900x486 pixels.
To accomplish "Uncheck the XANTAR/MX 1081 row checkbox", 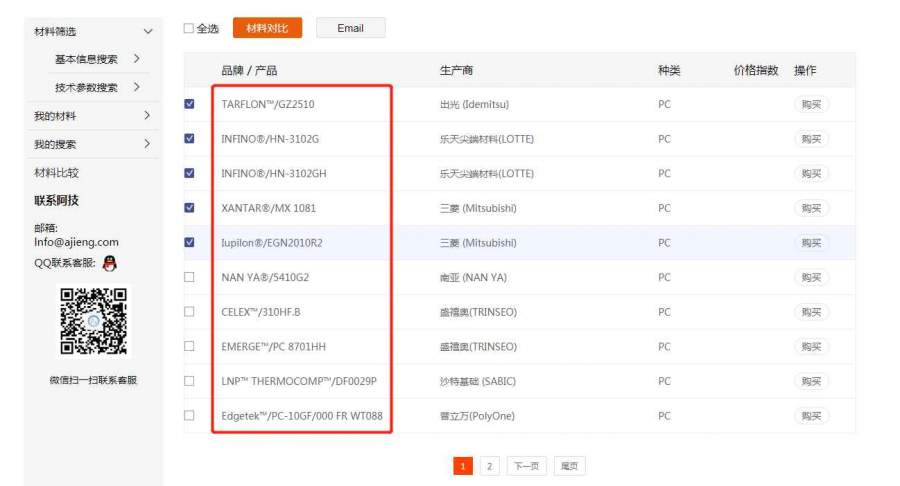I will [x=189, y=208].
